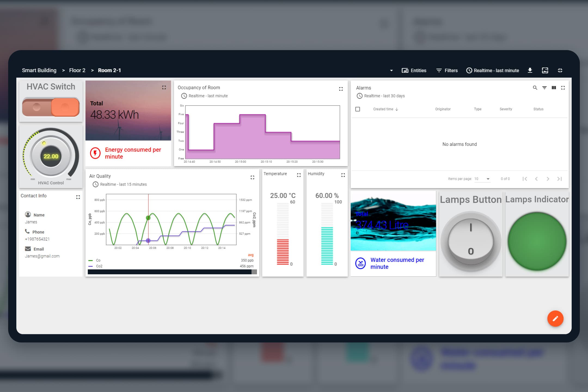
Task: Open the Filters button
Action: click(x=447, y=71)
